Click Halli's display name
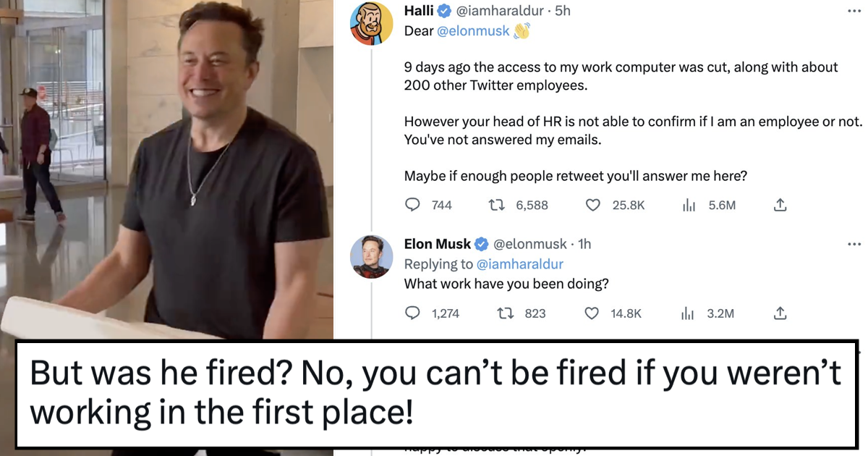The image size is (868, 456). 420,11
